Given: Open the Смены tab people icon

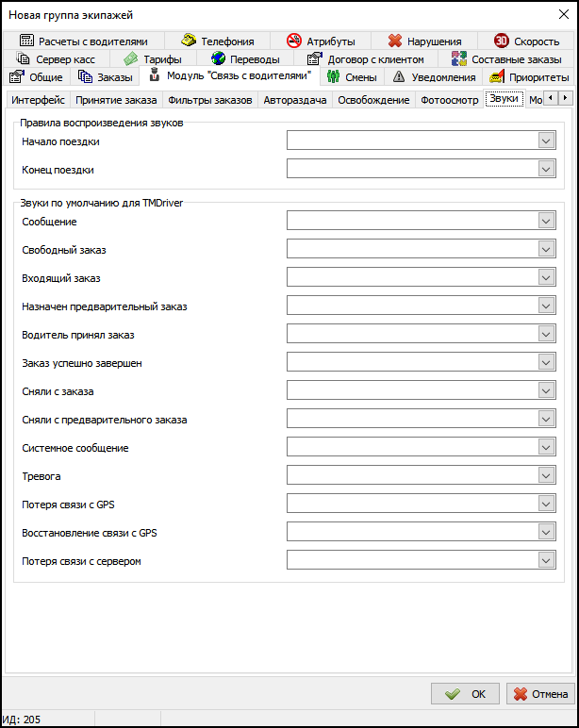Looking at the screenshot, I should [x=334, y=77].
